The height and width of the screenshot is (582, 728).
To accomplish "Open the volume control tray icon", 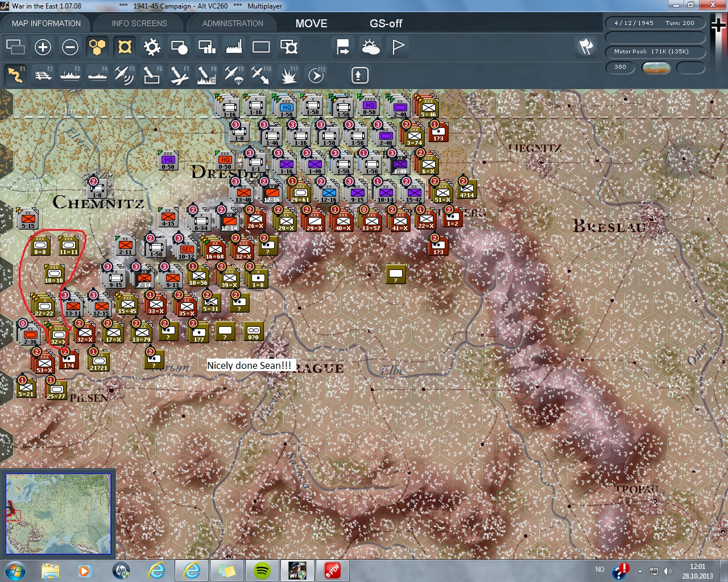I will click(668, 571).
